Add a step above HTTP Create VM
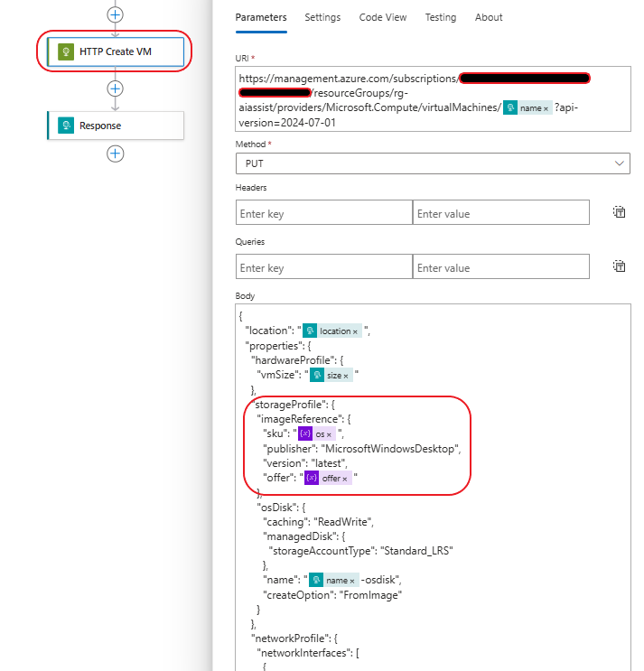 [115, 14]
